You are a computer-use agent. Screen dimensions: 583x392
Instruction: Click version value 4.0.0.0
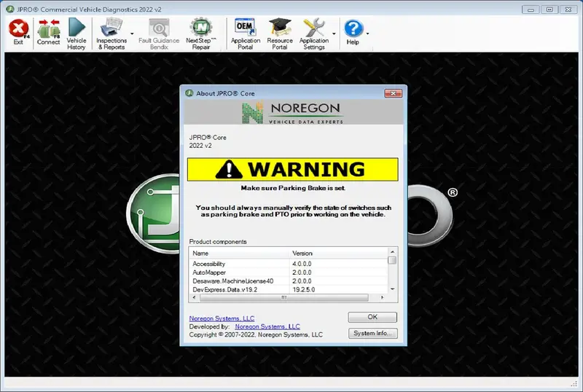click(x=302, y=264)
